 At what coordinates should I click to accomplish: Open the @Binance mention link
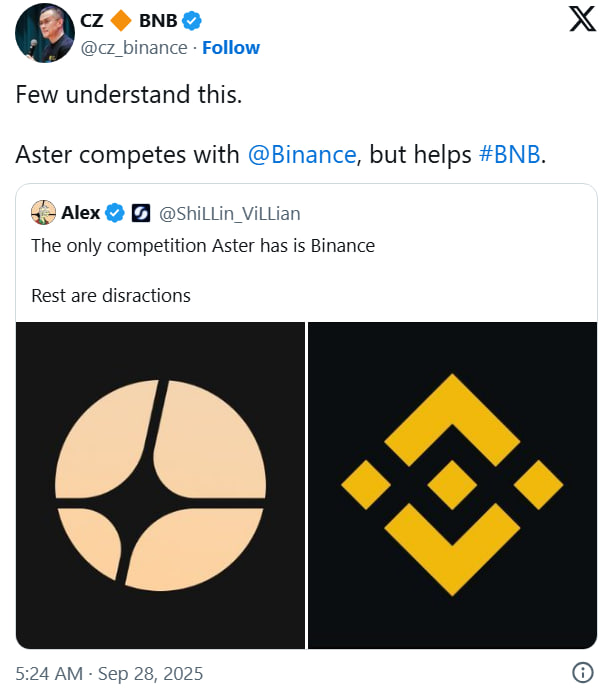[x=302, y=155]
